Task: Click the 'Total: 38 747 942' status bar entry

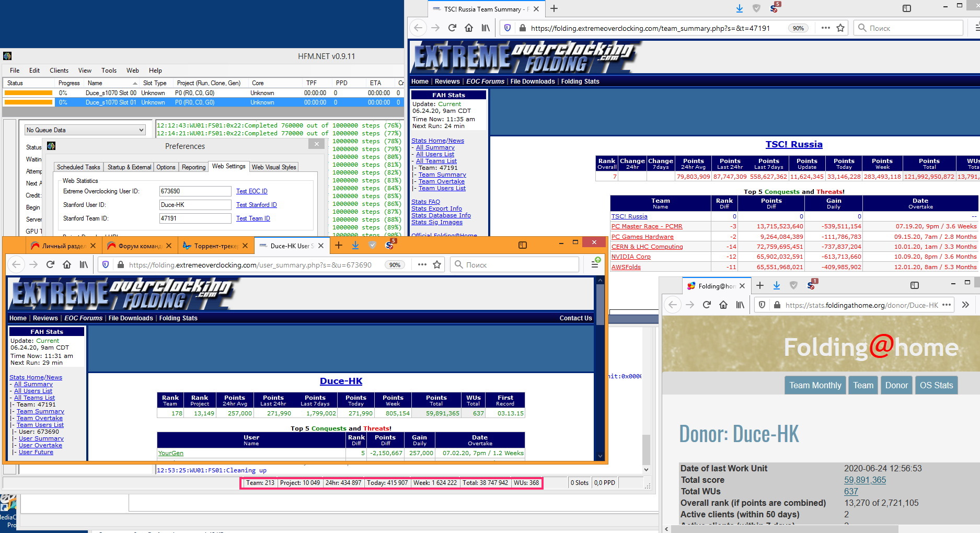Action: [x=485, y=483]
